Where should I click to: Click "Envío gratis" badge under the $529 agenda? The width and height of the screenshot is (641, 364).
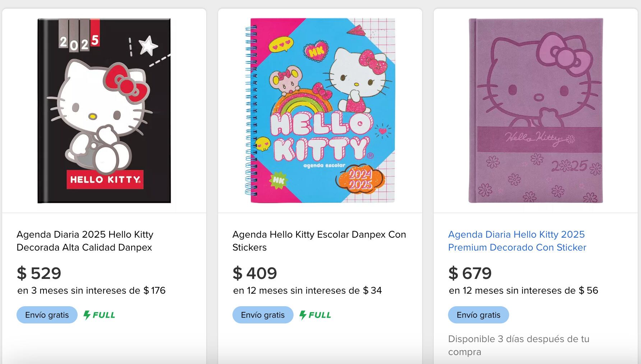(x=47, y=315)
